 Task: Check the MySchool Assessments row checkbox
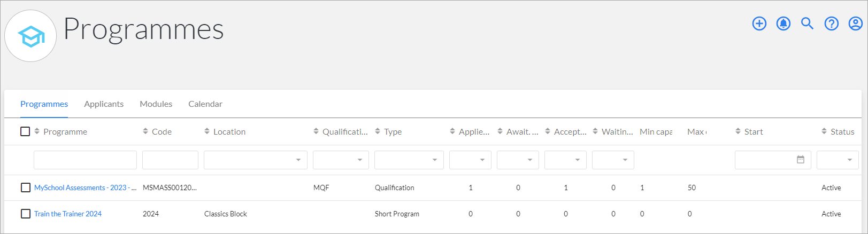click(26, 188)
